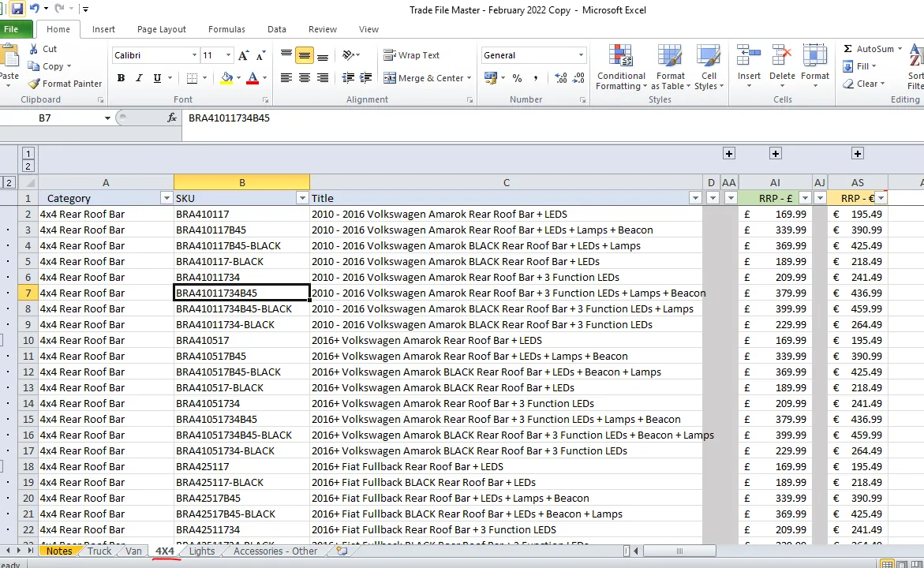924x568 pixels.
Task: Select column C header
Action: coord(507,183)
